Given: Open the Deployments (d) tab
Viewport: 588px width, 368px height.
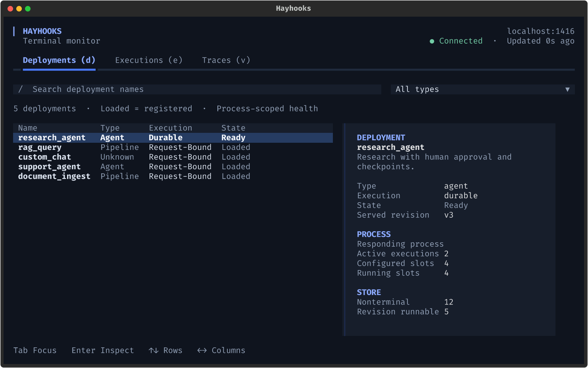Looking at the screenshot, I should pyautogui.click(x=59, y=60).
